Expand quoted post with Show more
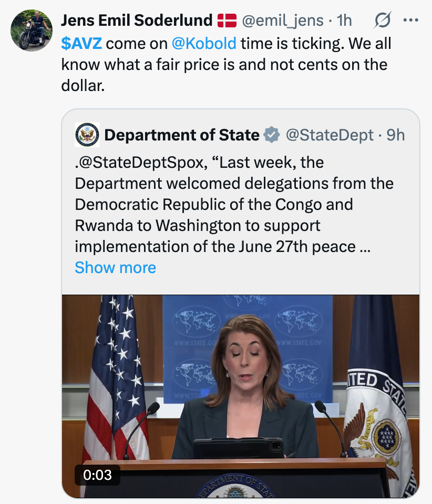 point(115,267)
